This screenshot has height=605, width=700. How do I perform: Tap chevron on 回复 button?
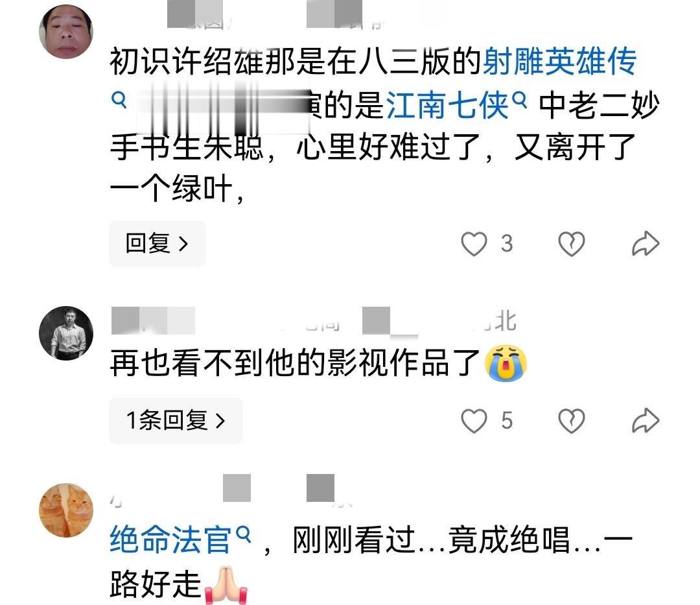[x=183, y=244]
